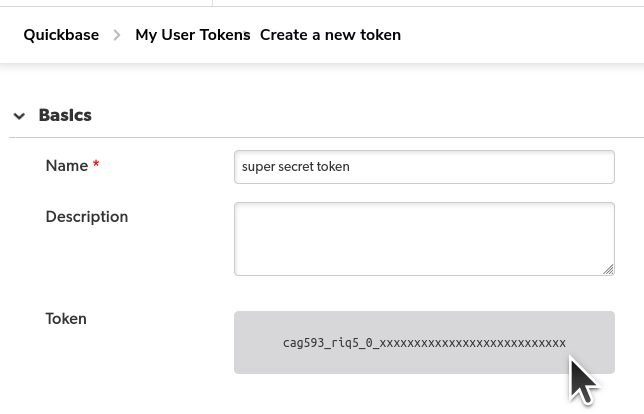Focus the Name input field
The width and height of the screenshot is (644, 414).
[x=424, y=167]
